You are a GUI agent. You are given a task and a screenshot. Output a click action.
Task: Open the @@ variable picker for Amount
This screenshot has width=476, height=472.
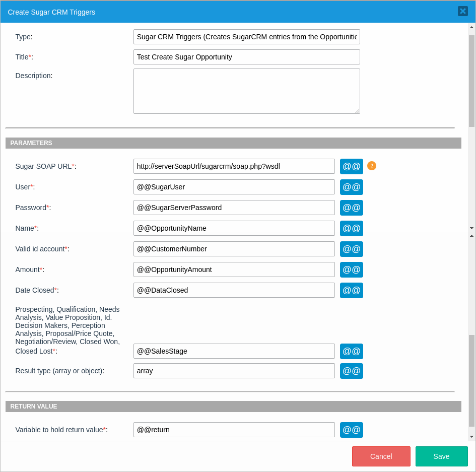[x=351, y=269]
